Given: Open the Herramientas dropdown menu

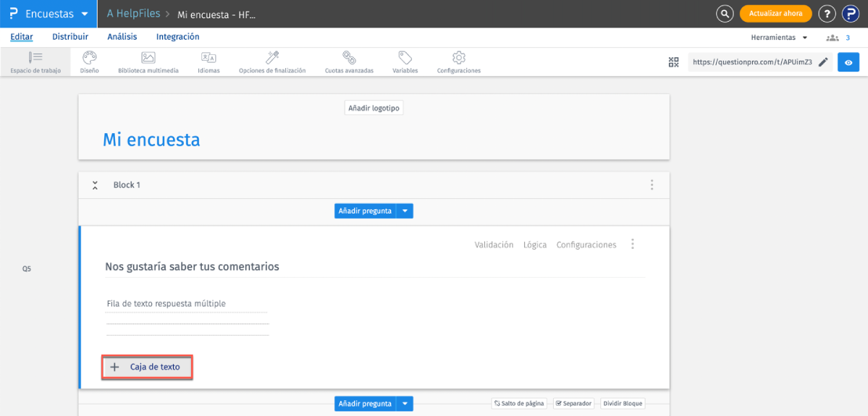Looking at the screenshot, I should point(779,37).
